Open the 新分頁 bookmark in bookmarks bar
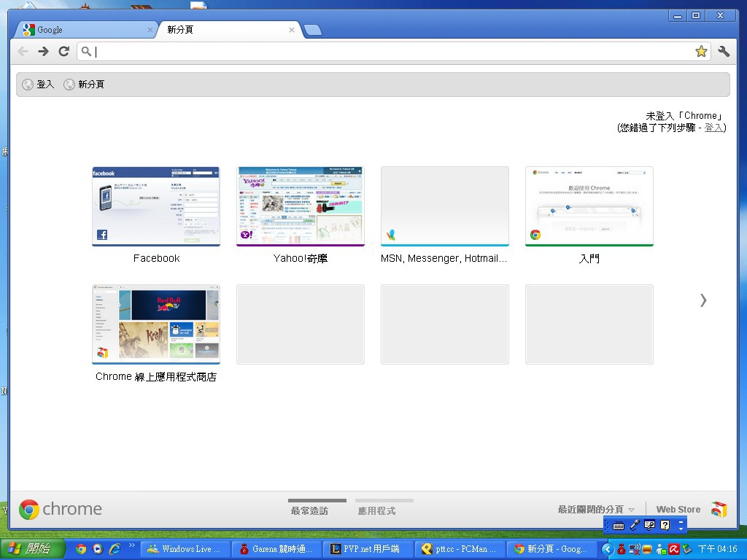 click(x=85, y=85)
